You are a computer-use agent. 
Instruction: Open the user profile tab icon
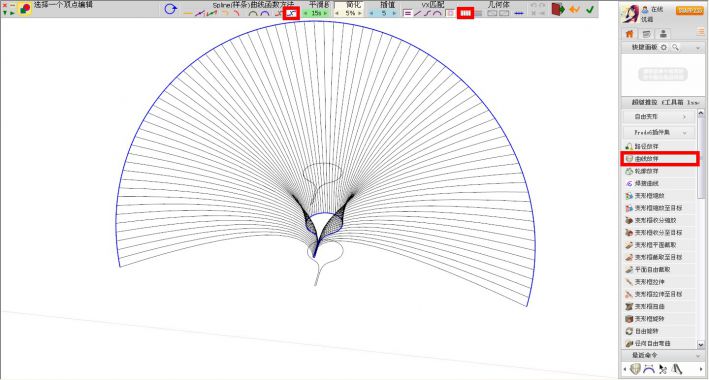click(x=663, y=34)
